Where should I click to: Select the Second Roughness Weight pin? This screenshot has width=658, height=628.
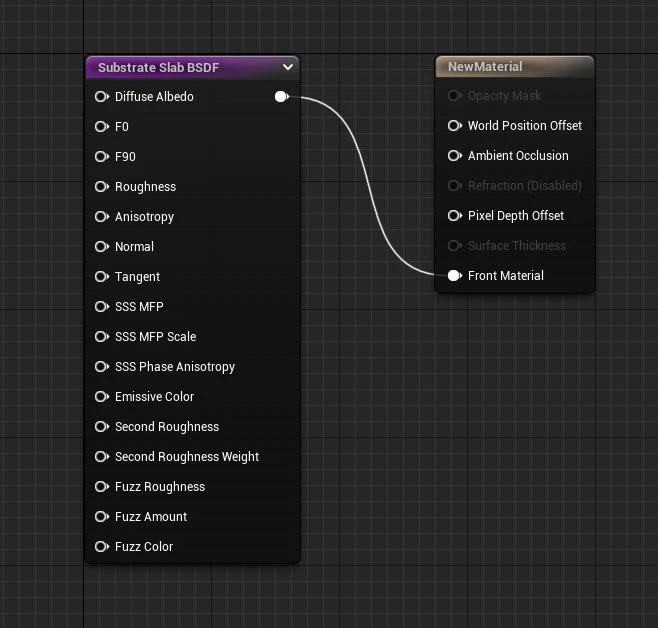pos(101,457)
